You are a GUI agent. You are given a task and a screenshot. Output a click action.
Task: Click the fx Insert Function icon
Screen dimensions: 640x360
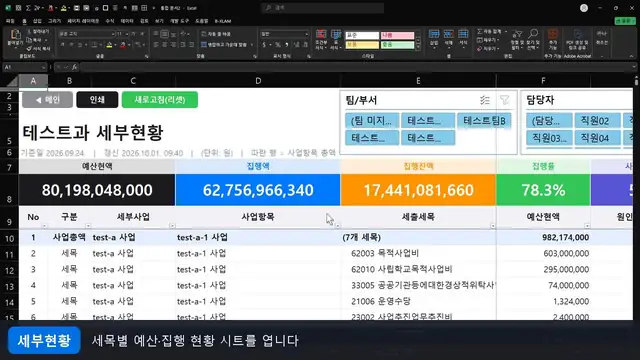pos(74,67)
